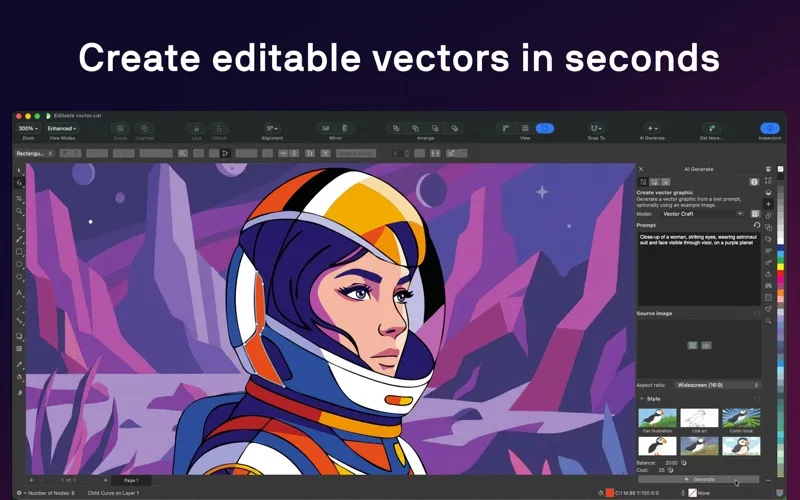Open the sparkle AI Generate inspector icon
The height and width of the screenshot is (500, 800).
(768, 204)
